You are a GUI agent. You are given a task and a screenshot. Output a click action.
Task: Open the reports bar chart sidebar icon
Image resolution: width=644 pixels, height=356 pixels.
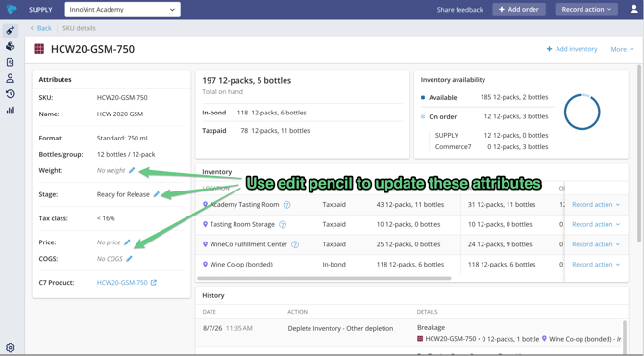11,110
